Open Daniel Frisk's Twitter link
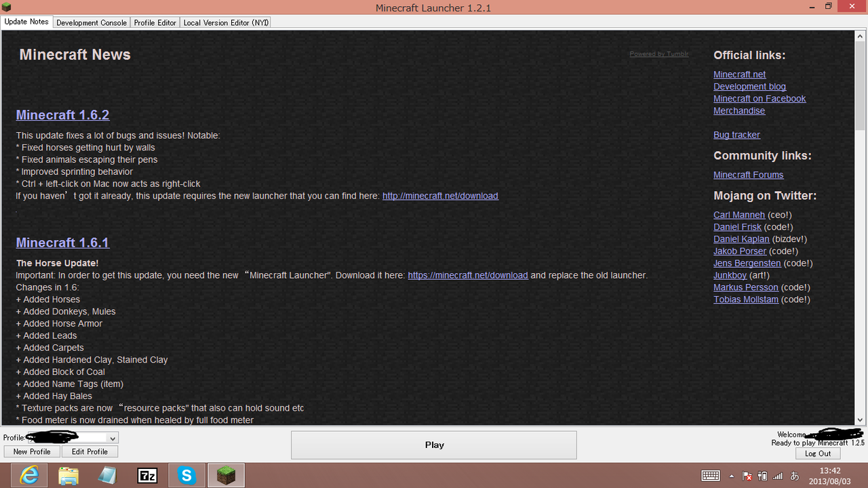This screenshot has height=488, width=868. coord(737,227)
